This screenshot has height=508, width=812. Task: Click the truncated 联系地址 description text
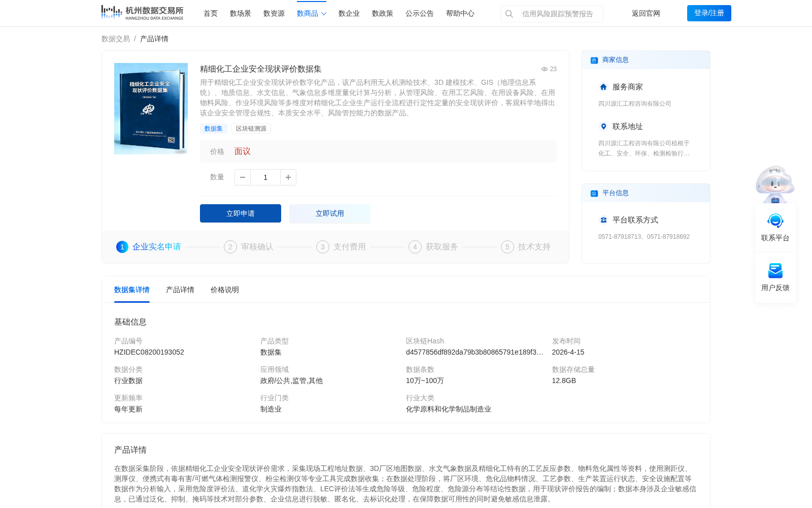tap(644, 148)
